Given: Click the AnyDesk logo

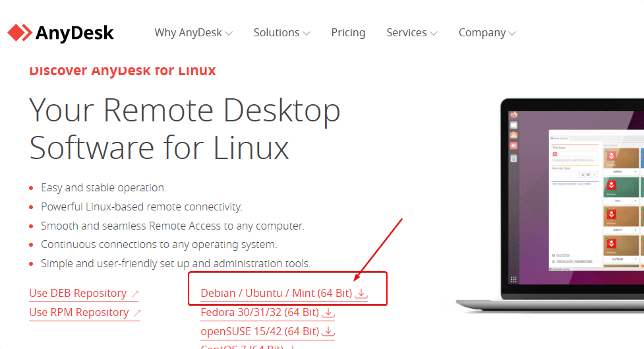Looking at the screenshot, I should pos(61,32).
